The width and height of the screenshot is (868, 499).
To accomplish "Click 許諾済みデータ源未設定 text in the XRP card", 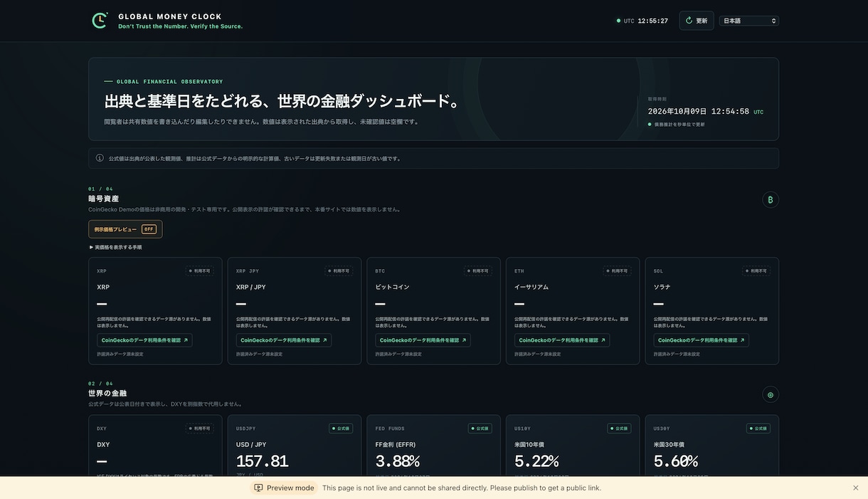I will click(x=120, y=354).
